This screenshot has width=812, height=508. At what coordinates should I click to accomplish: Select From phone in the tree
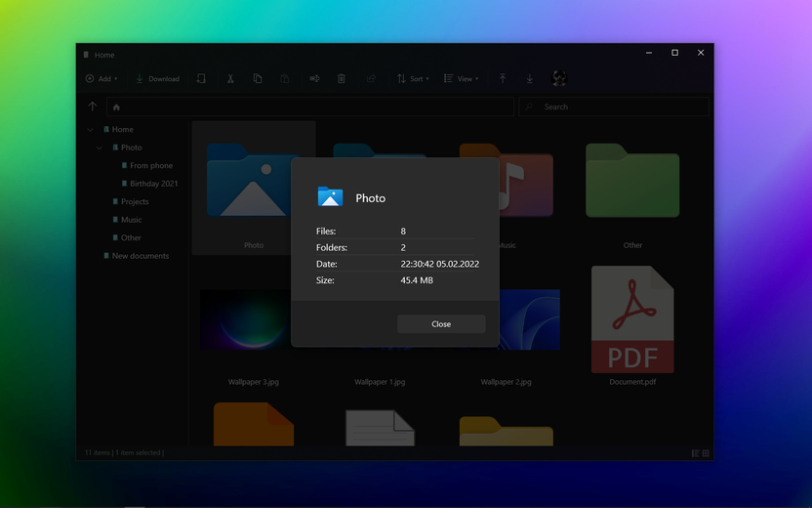(151, 165)
